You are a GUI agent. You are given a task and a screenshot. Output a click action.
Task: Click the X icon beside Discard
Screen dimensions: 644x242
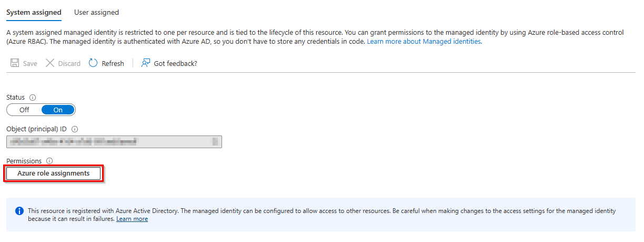click(x=50, y=63)
